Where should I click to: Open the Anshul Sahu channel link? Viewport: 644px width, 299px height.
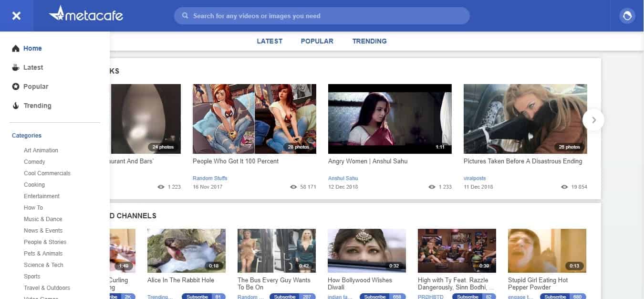point(343,178)
